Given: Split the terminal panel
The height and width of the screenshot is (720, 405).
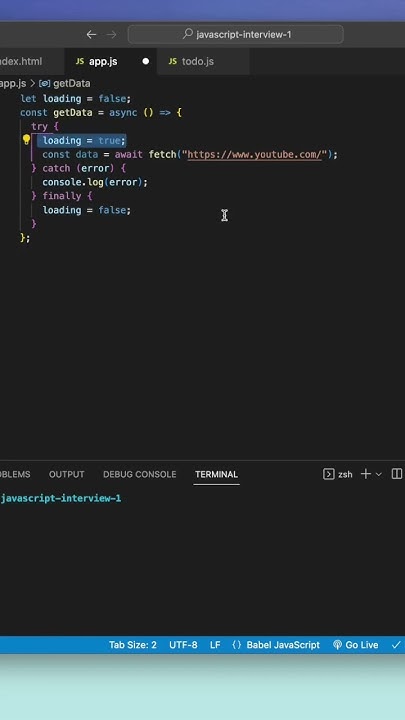Looking at the screenshot, I should click(397, 474).
